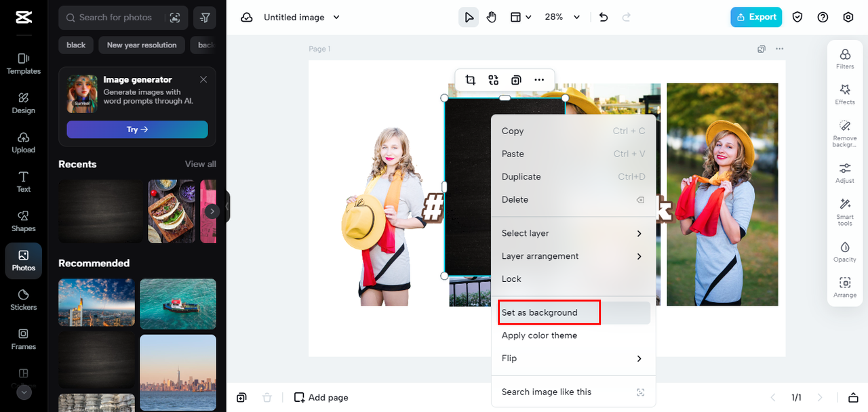Open the Shapes sidebar panel
The height and width of the screenshot is (412, 868).
pos(24,221)
